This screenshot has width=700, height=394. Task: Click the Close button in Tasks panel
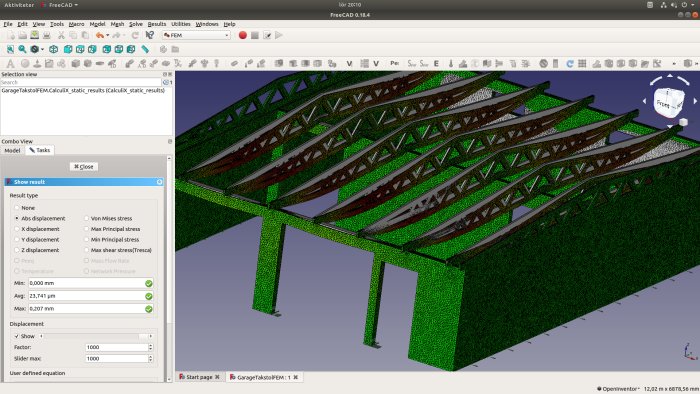pyautogui.click(x=84, y=166)
